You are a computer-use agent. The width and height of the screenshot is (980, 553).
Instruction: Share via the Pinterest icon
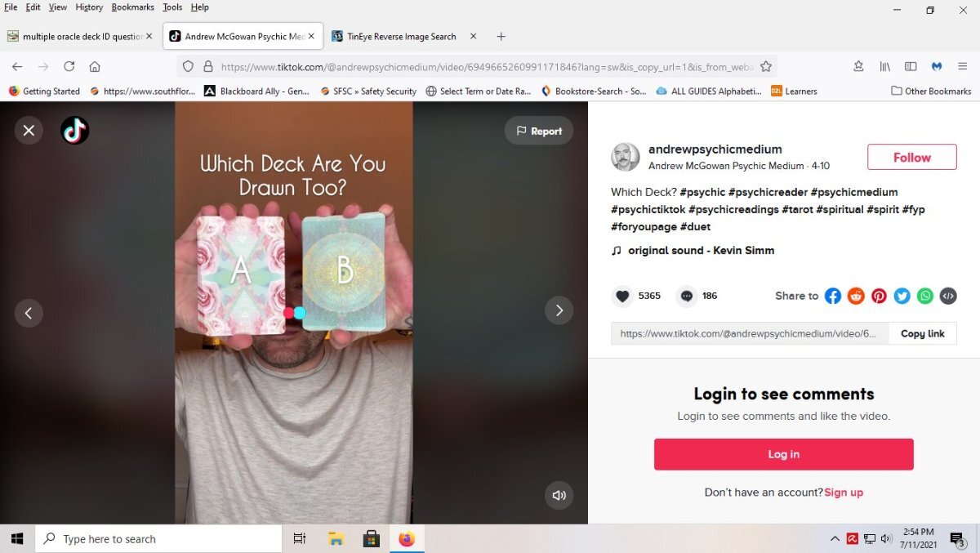pos(879,296)
